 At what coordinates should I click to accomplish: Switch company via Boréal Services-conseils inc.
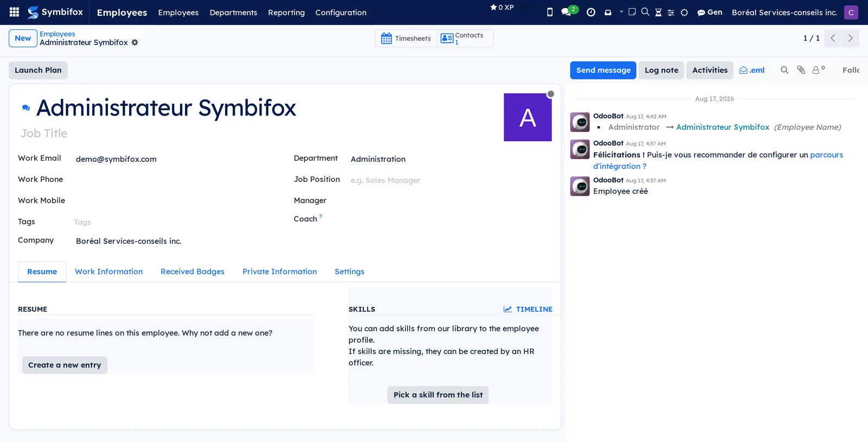tap(784, 12)
